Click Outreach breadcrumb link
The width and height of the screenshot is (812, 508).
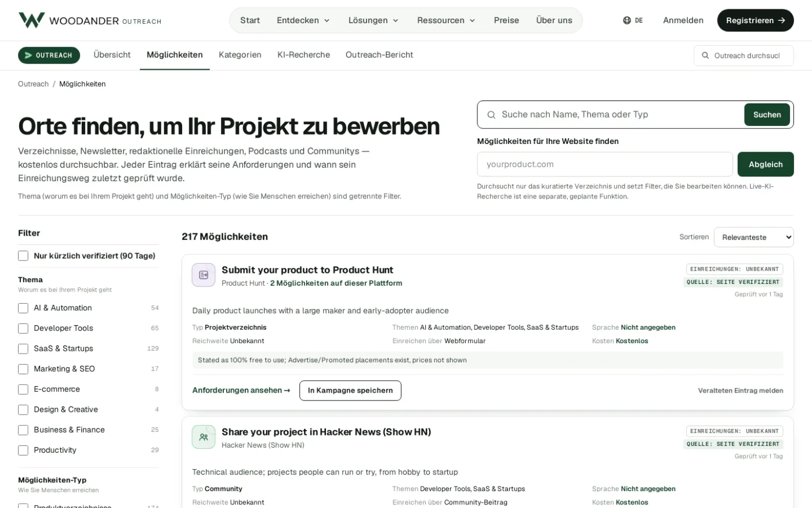coord(33,84)
